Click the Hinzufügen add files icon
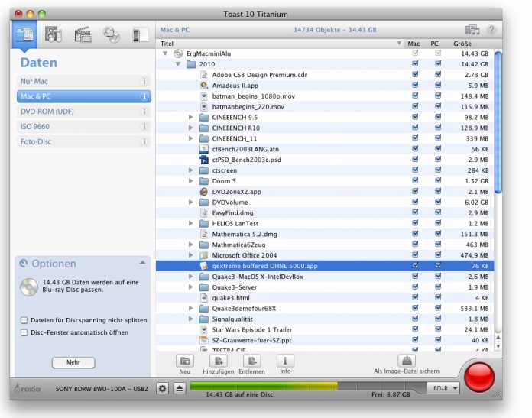 [x=218, y=361]
